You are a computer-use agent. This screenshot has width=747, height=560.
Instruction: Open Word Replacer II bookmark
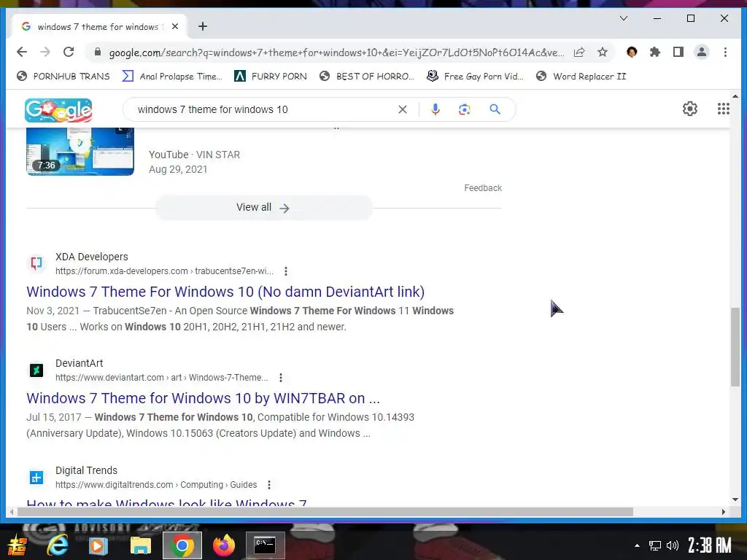[x=581, y=76]
